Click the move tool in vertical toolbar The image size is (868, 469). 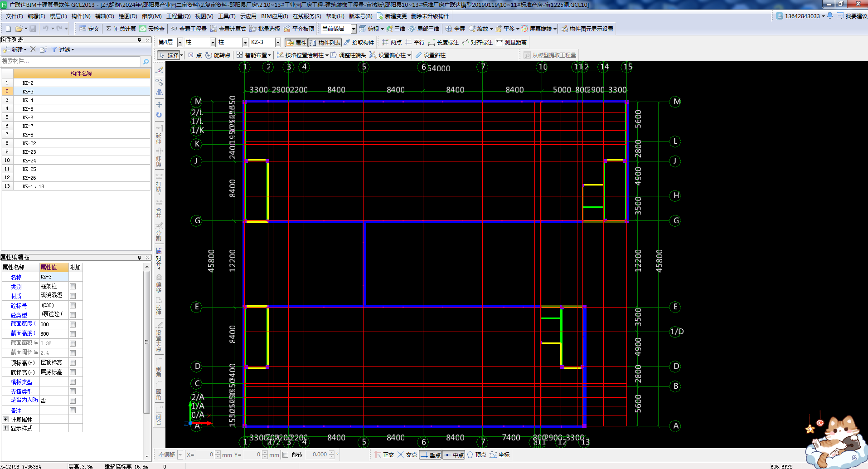point(159,104)
